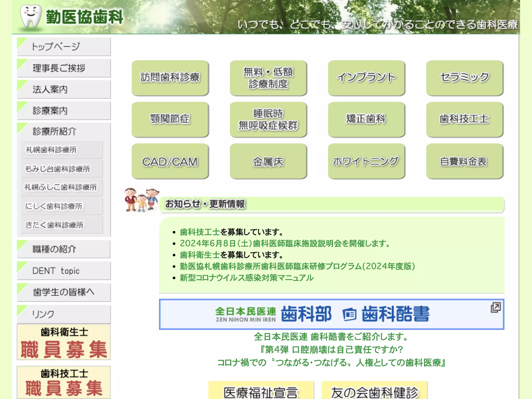Go to 職種の紹介 menu item
532x399 pixels.
(x=64, y=249)
